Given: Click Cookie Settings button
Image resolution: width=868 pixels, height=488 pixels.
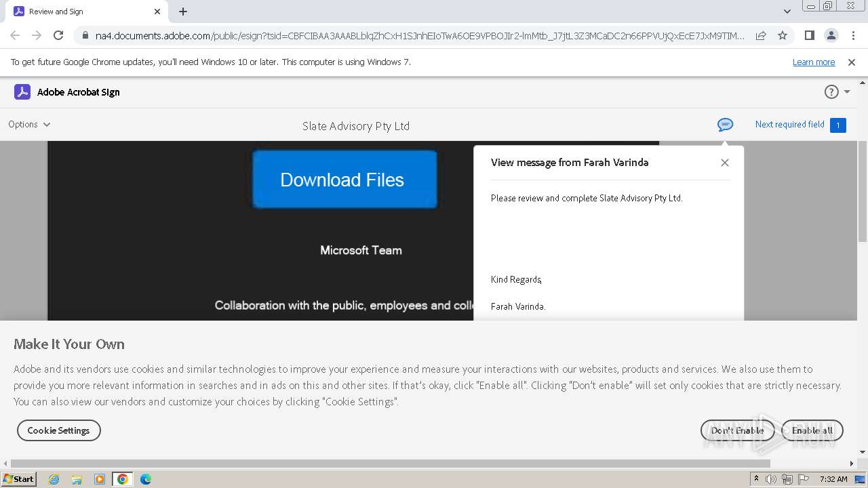Looking at the screenshot, I should [59, 430].
